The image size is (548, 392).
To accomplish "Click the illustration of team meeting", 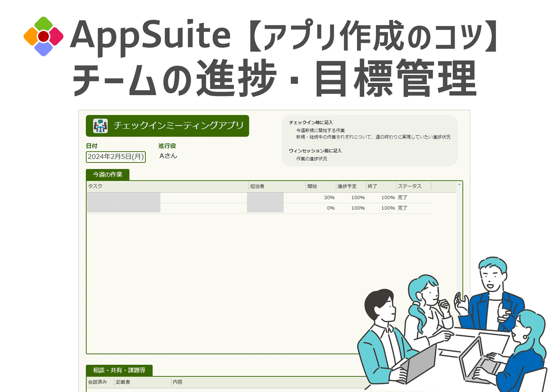I will [452, 323].
